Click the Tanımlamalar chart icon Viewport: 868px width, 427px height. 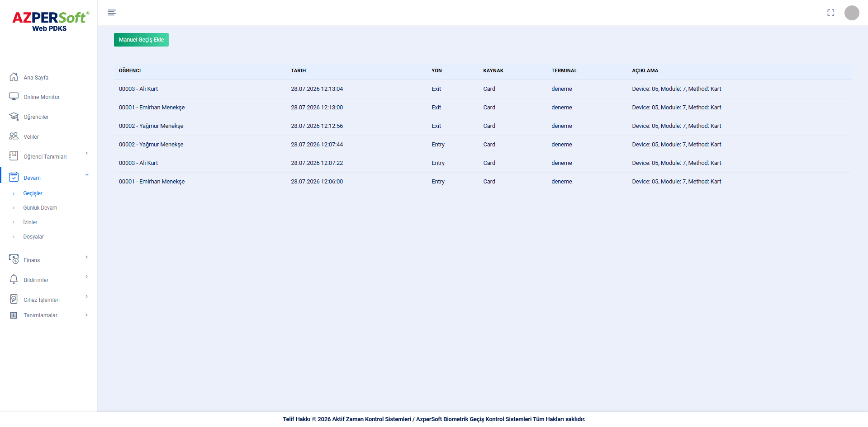pyautogui.click(x=14, y=315)
